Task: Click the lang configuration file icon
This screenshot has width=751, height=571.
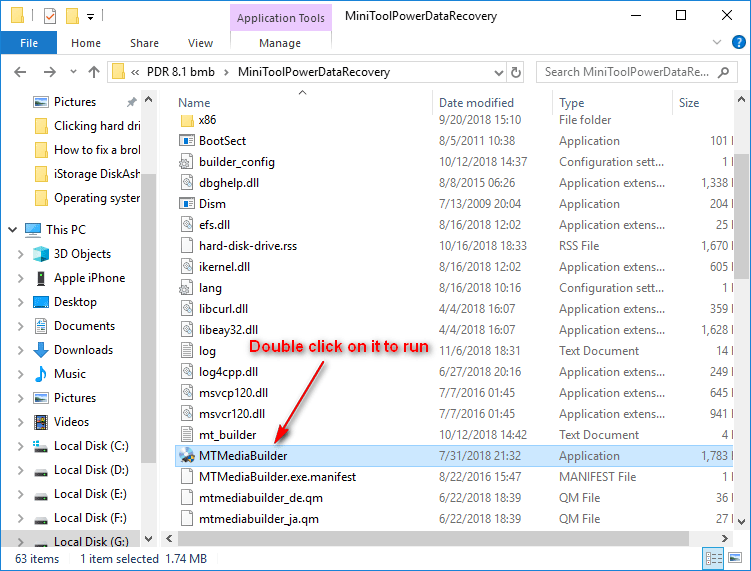Action: (x=186, y=288)
